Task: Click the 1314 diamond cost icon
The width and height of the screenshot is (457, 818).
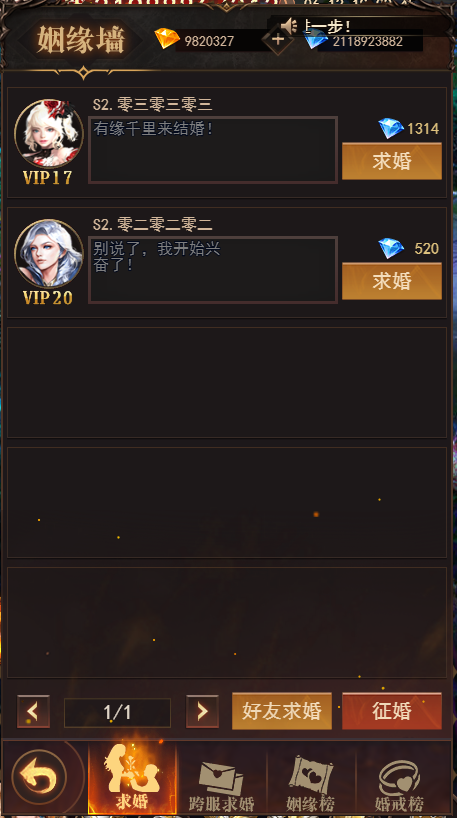Action: pyautogui.click(x=391, y=128)
